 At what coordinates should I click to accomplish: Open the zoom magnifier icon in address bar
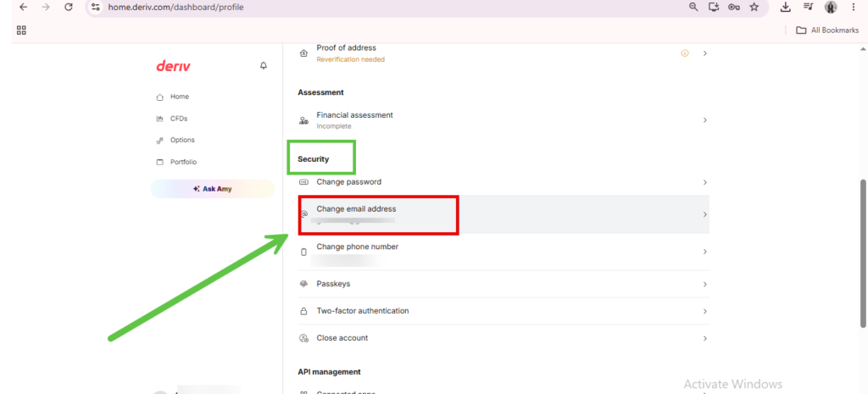pyautogui.click(x=693, y=7)
